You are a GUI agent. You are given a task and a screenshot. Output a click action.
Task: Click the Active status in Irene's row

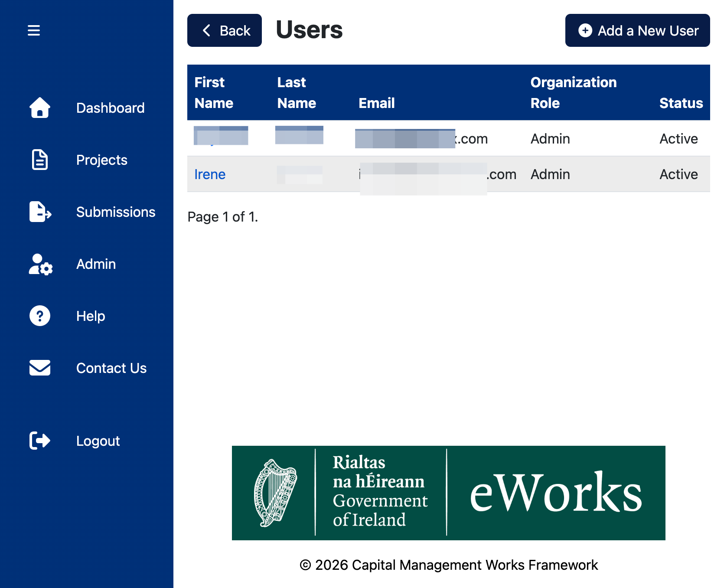(x=678, y=174)
